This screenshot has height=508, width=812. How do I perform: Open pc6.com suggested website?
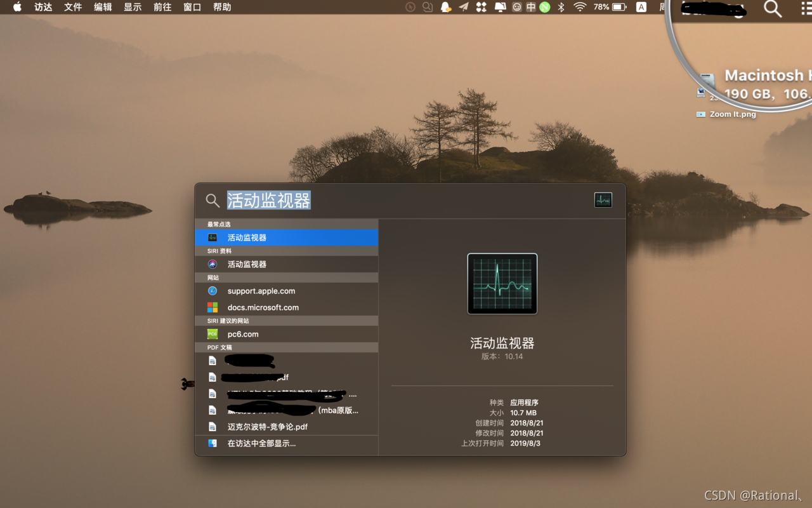(x=286, y=334)
